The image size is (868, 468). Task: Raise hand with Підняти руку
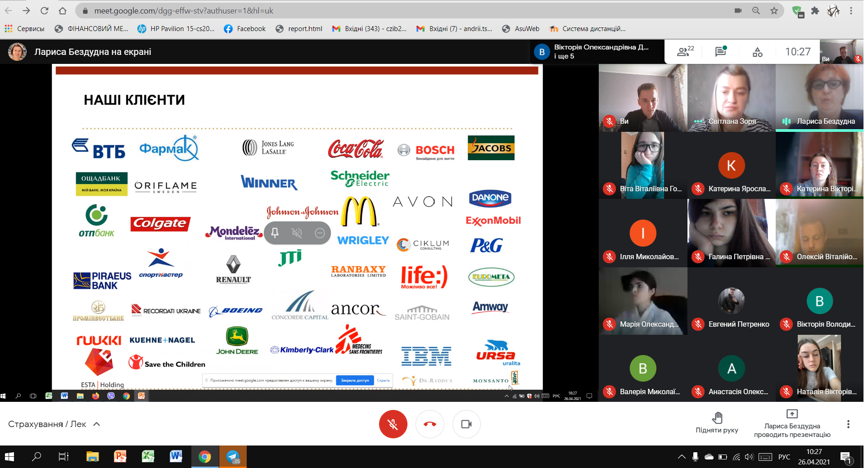tap(717, 423)
